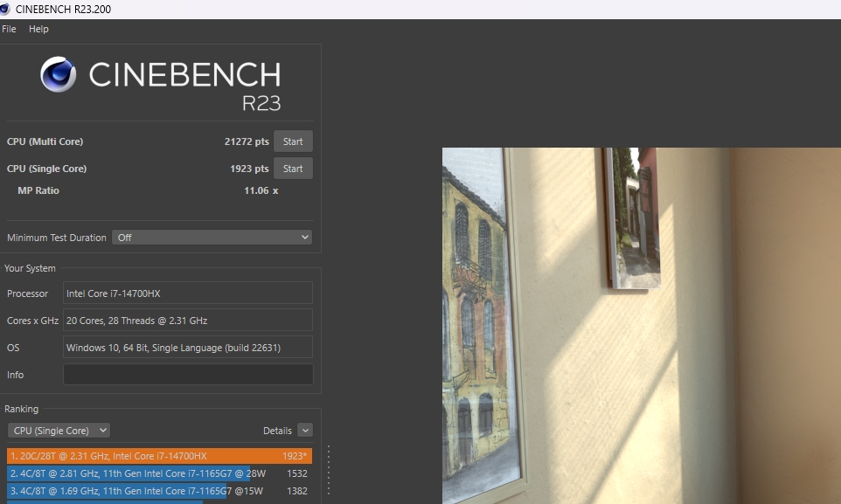Image resolution: width=841 pixels, height=504 pixels.
Task: Click the MP Ratio label
Action: click(38, 190)
